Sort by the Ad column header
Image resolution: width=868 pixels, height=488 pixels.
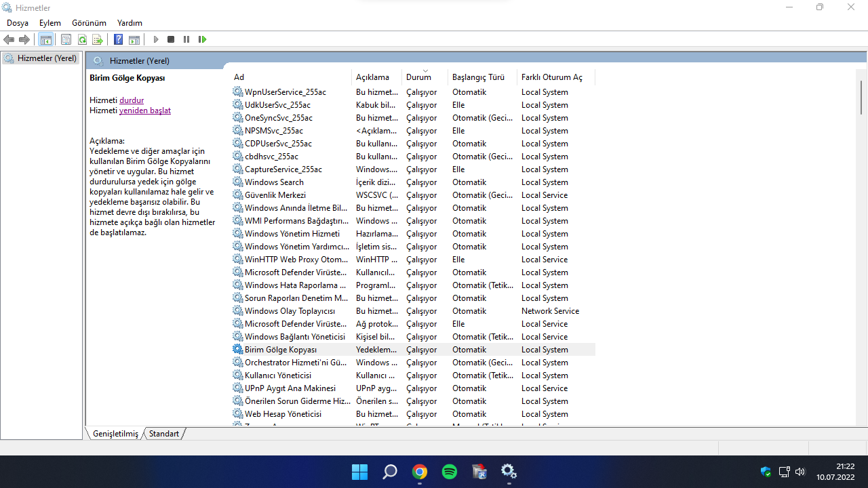[291, 77]
